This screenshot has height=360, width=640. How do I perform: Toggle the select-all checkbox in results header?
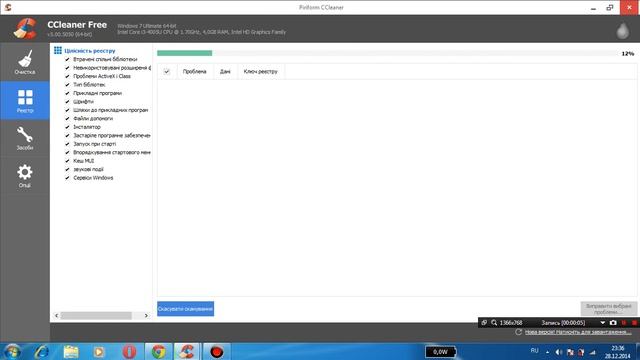pyautogui.click(x=167, y=71)
